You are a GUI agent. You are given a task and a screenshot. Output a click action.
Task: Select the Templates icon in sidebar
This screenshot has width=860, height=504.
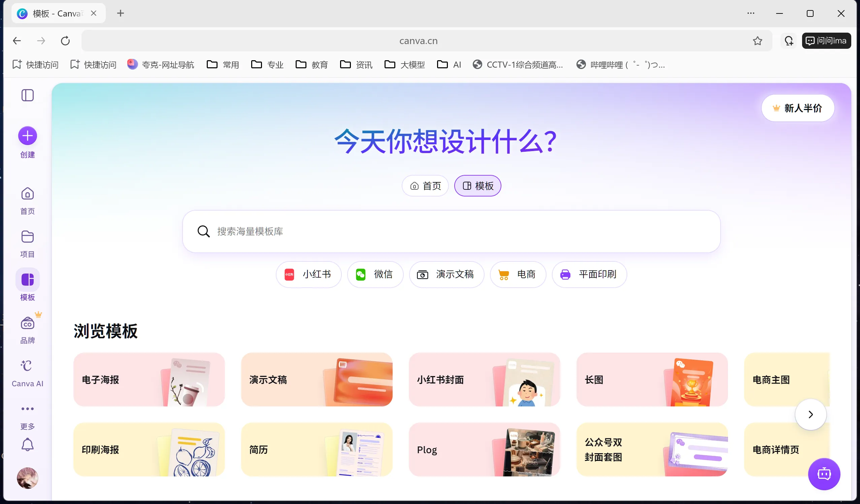tap(27, 280)
